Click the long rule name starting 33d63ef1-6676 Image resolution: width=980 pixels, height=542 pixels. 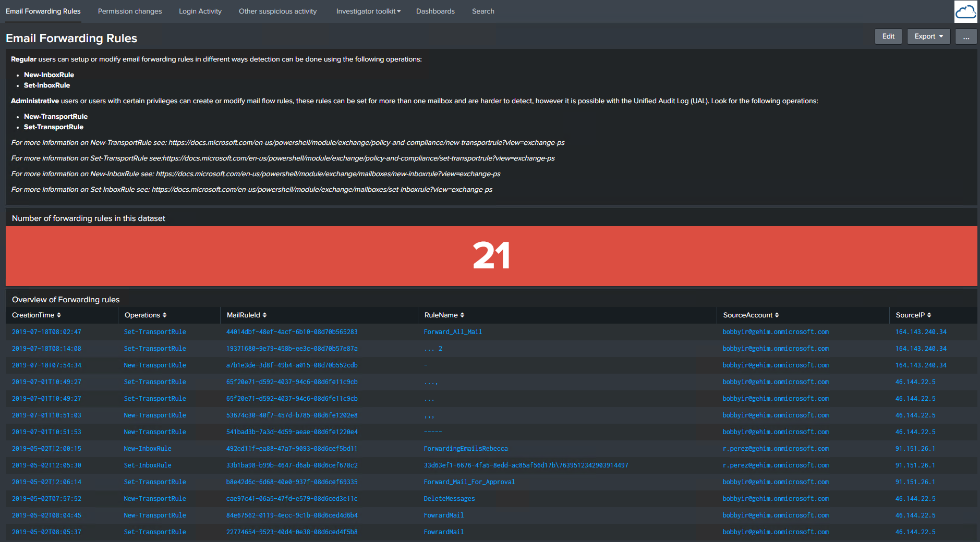(526, 465)
